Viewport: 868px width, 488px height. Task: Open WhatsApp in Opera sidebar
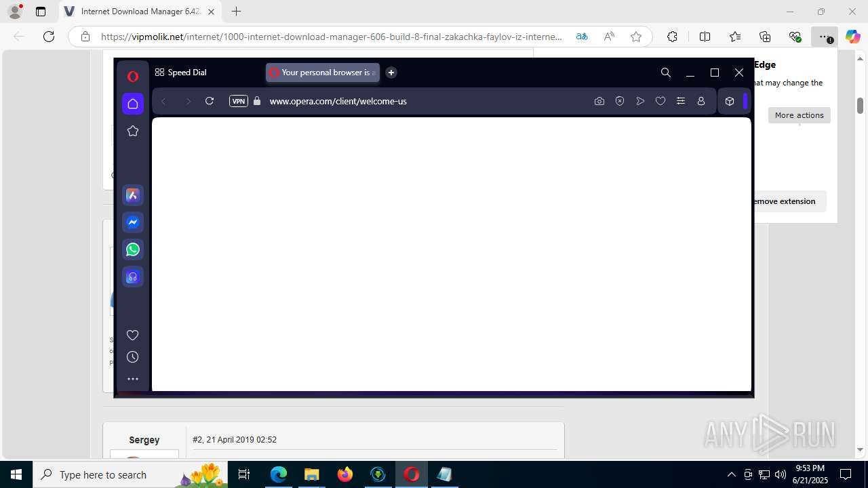(x=133, y=249)
